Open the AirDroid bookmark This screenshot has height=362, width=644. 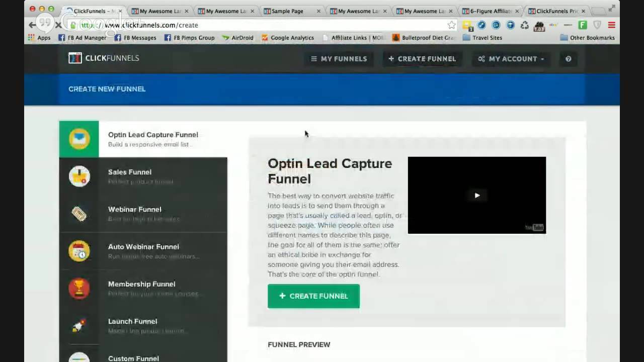237,38
